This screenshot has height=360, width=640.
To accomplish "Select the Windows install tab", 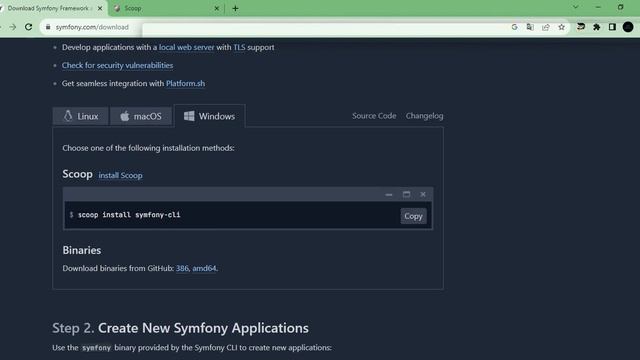I will (209, 116).
